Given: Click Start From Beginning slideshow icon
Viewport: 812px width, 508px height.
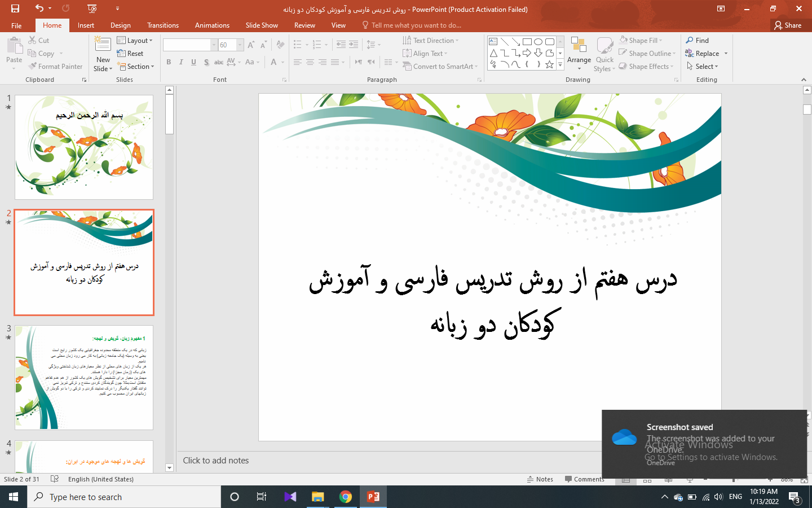Looking at the screenshot, I should coord(92,8).
